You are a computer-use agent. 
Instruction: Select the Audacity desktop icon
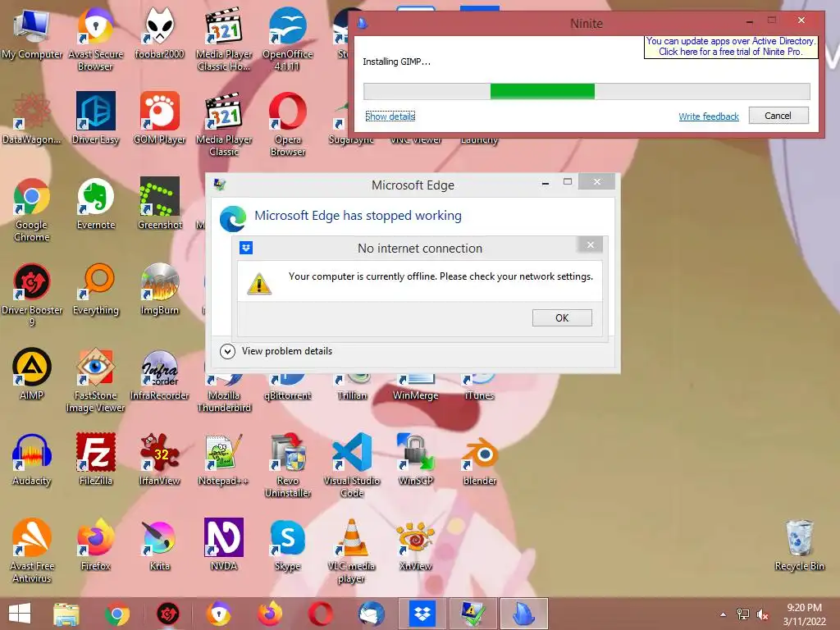pyautogui.click(x=32, y=459)
